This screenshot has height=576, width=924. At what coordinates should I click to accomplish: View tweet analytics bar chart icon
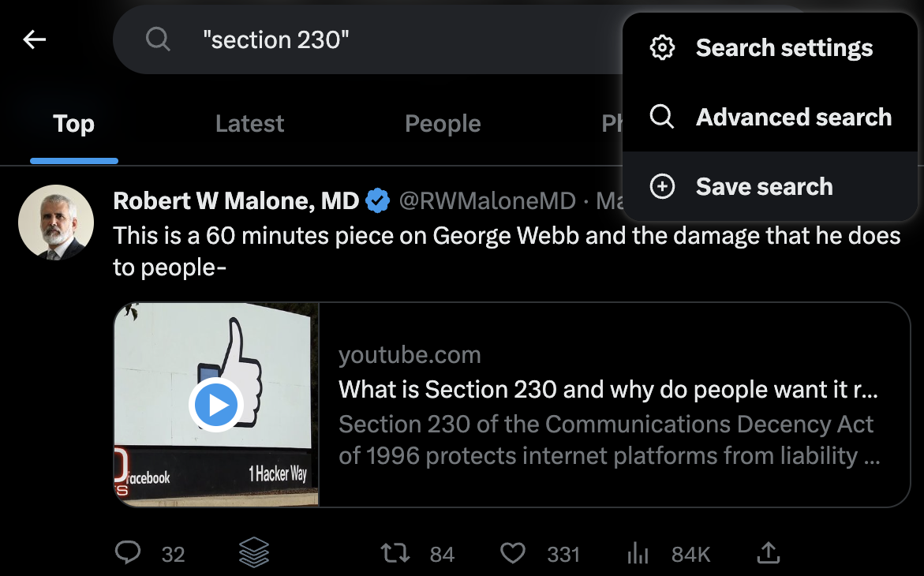click(638, 553)
